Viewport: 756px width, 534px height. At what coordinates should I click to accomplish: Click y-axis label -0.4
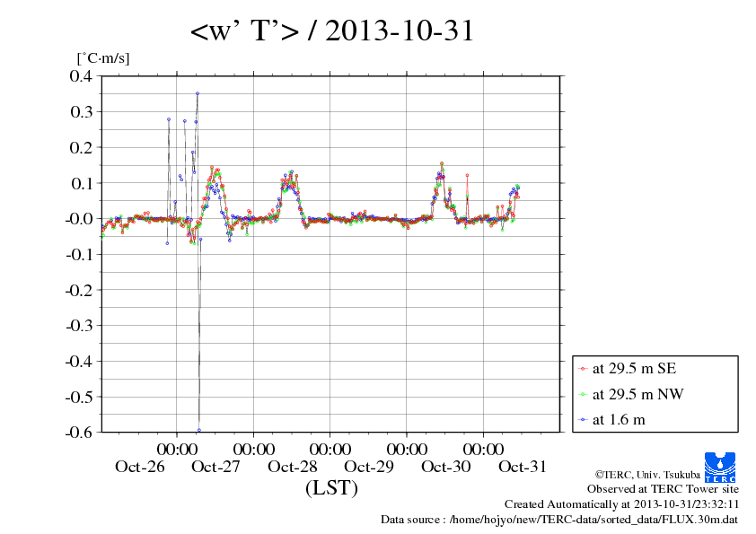click(x=79, y=361)
